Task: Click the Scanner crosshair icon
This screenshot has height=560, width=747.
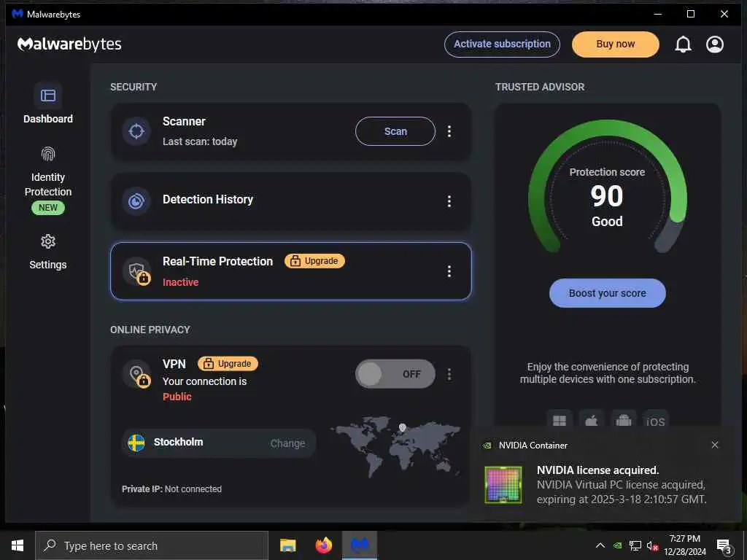Action: (136, 131)
